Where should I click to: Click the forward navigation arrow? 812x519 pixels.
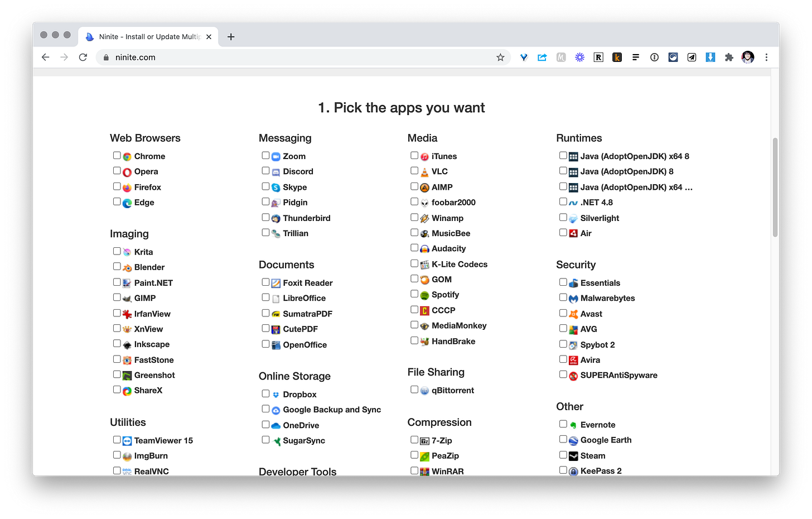point(64,57)
